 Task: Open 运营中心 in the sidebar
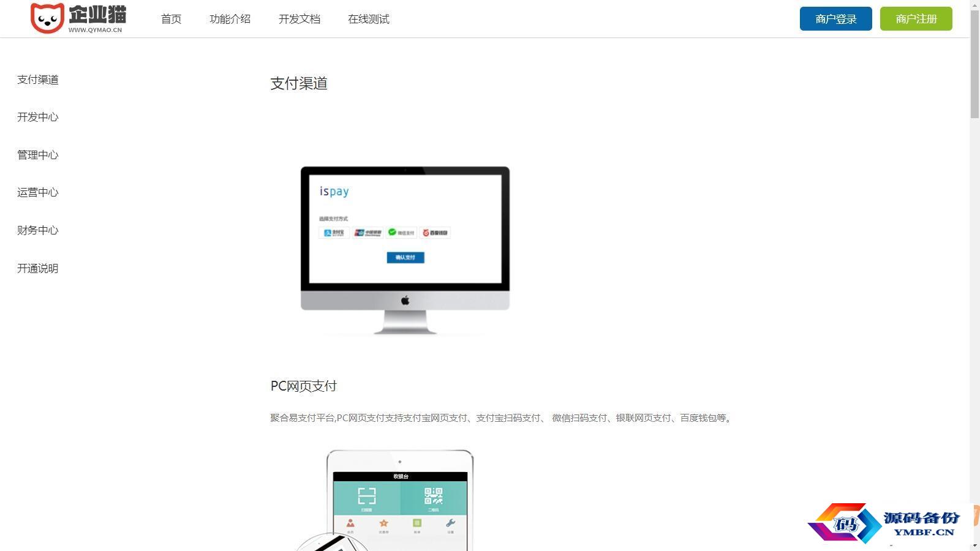click(38, 192)
